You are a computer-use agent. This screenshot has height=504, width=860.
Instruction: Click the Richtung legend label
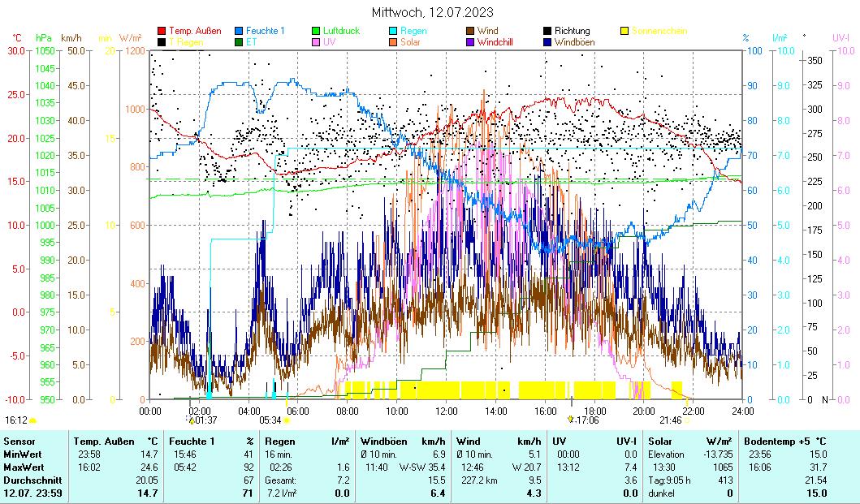coord(572,31)
